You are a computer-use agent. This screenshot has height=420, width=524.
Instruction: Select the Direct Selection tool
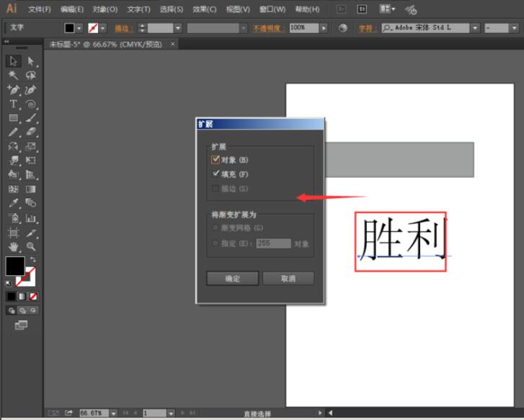tap(31, 61)
